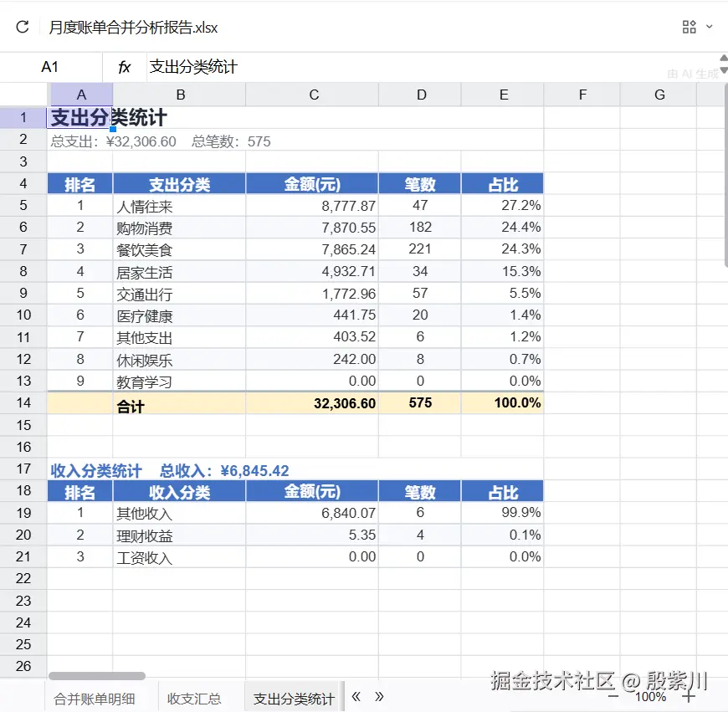Expand the formula bar with the up/down arrows
This screenshot has width=728, height=712.
pos(723,64)
